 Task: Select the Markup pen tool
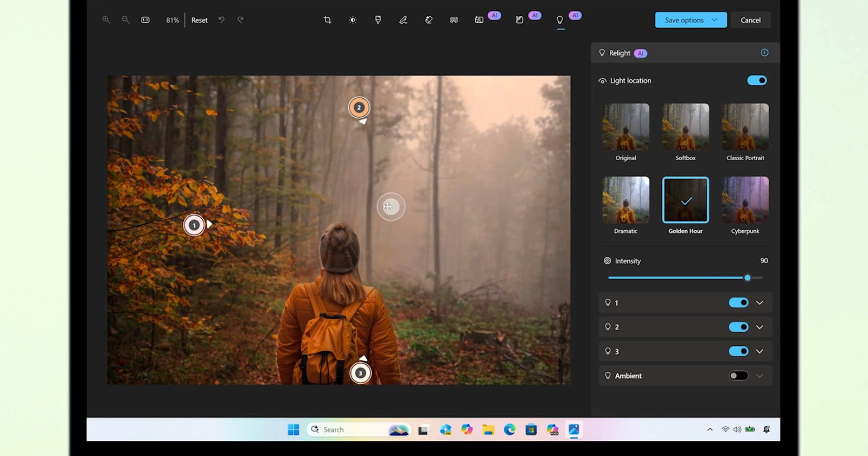403,20
